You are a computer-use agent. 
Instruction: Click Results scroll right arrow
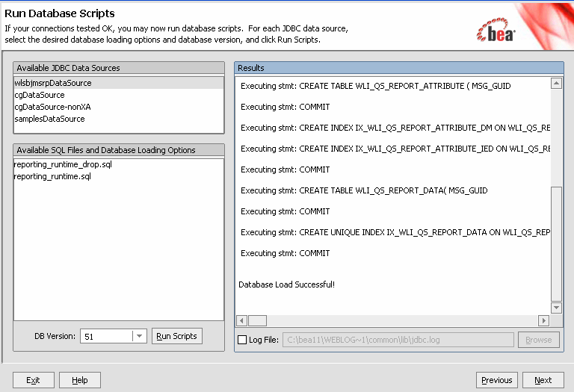[543, 321]
